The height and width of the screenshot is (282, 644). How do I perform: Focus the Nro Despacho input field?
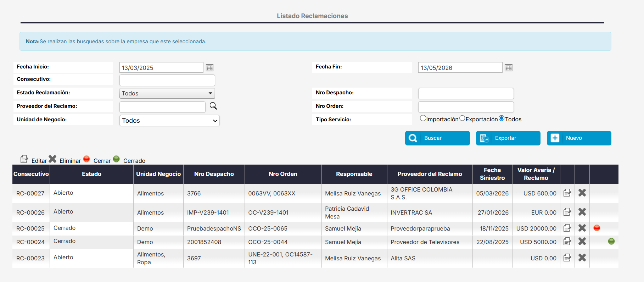tap(466, 94)
